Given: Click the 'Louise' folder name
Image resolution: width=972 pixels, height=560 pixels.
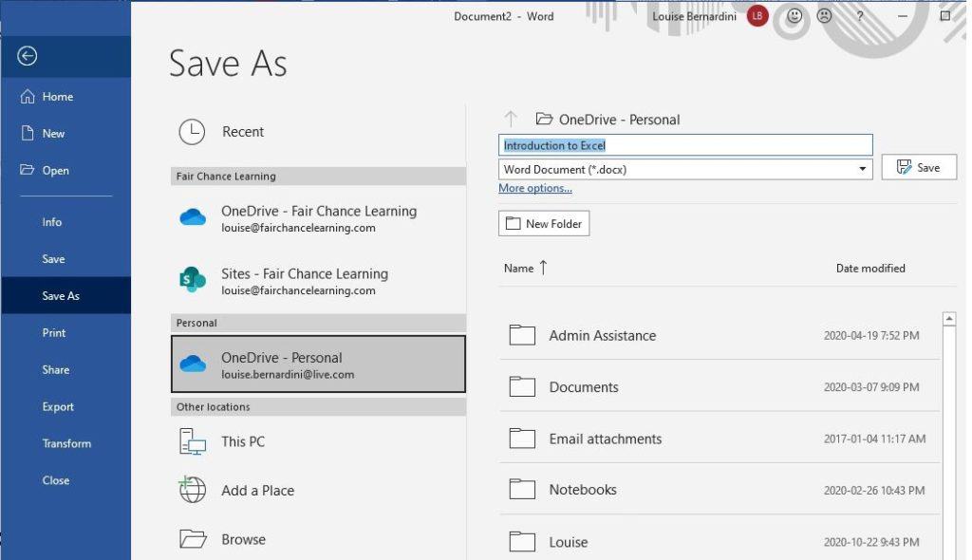Looking at the screenshot, I should 569,542.
